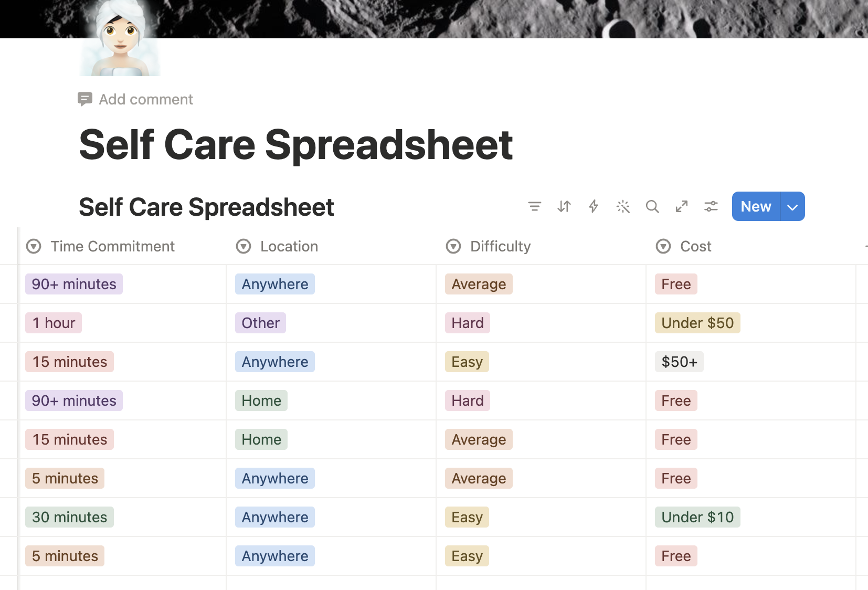The height and width of the screenshot is (590, 868).
Task: Click the 1 hour time commitment cell
Action: click(x=122, y=323)
